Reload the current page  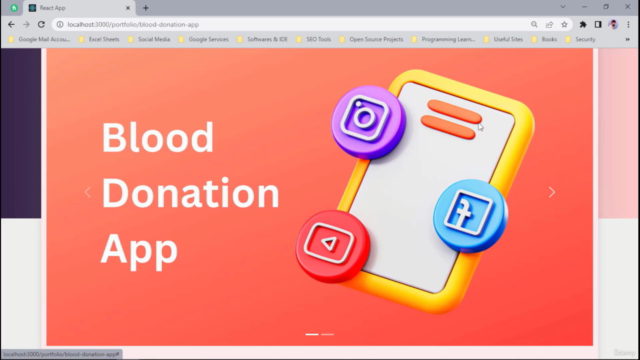[x=41, y=24]
